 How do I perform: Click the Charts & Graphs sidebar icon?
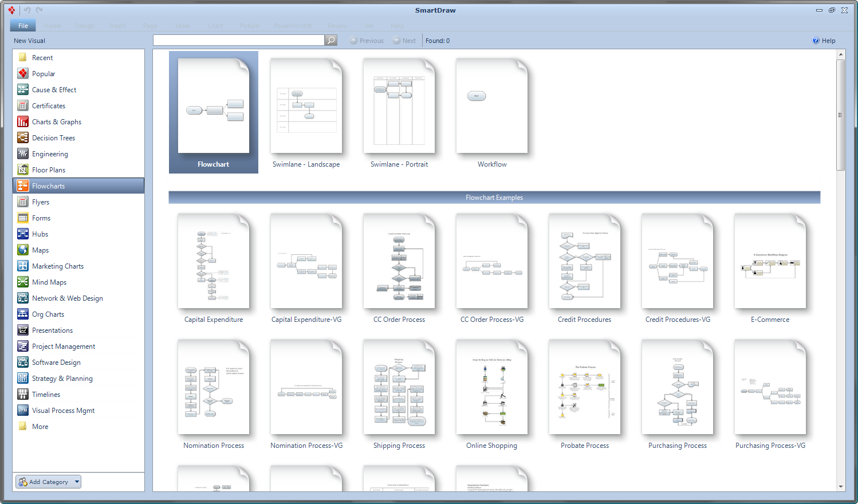(x=22, y=121)
